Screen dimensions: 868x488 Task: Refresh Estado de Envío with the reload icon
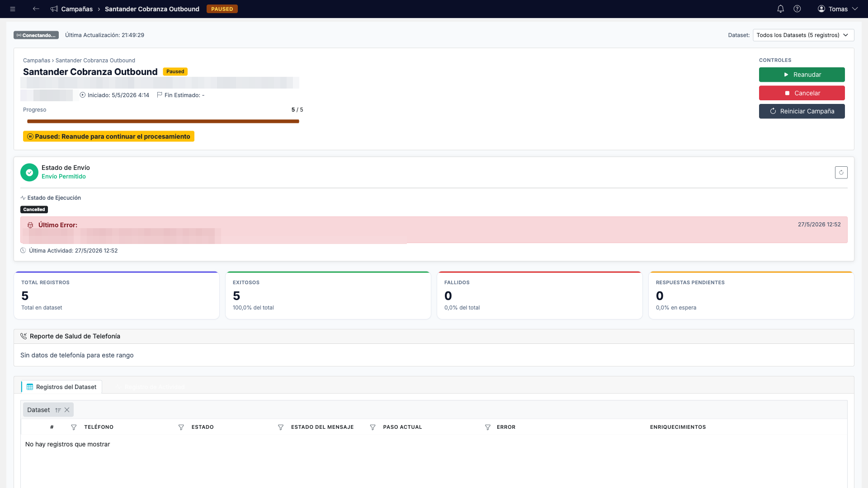pos(841,173)
